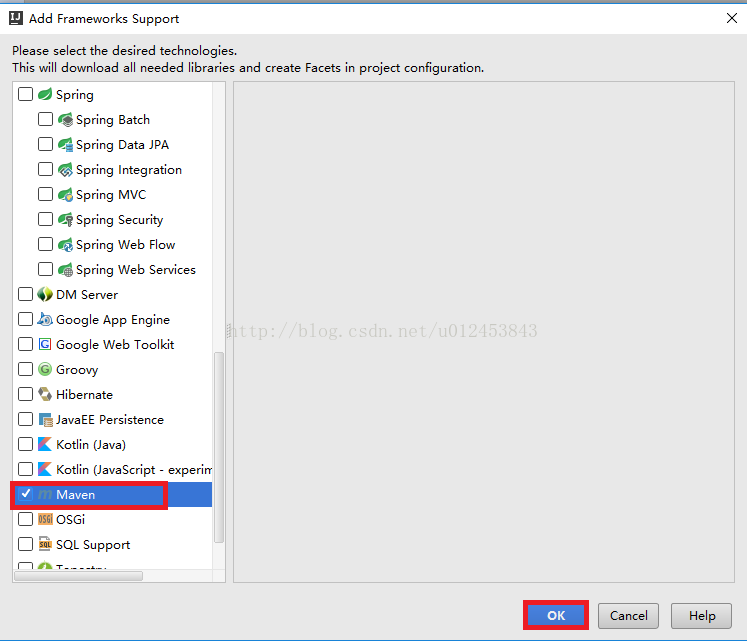747x641 pixels.
Task: Click the DM Server icon
Action: 45,294
